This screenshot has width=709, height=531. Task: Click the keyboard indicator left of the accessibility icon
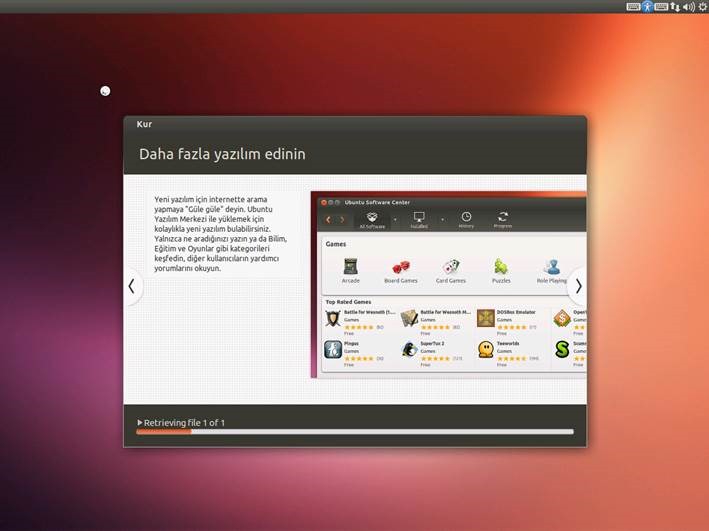[633, 6]
